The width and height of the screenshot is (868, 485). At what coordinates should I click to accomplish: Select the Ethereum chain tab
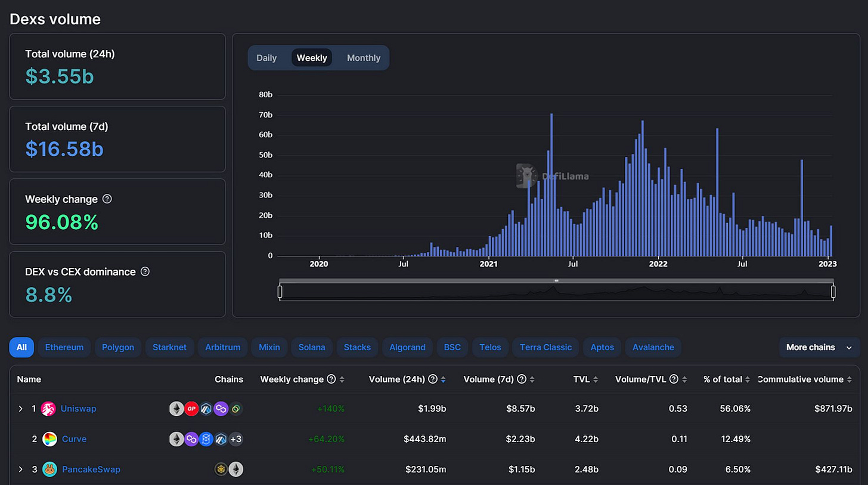64,347
